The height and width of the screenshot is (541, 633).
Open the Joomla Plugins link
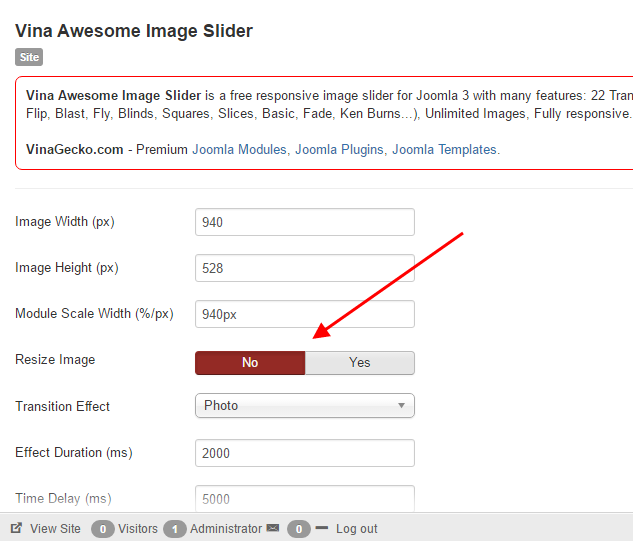pos(339,149)
